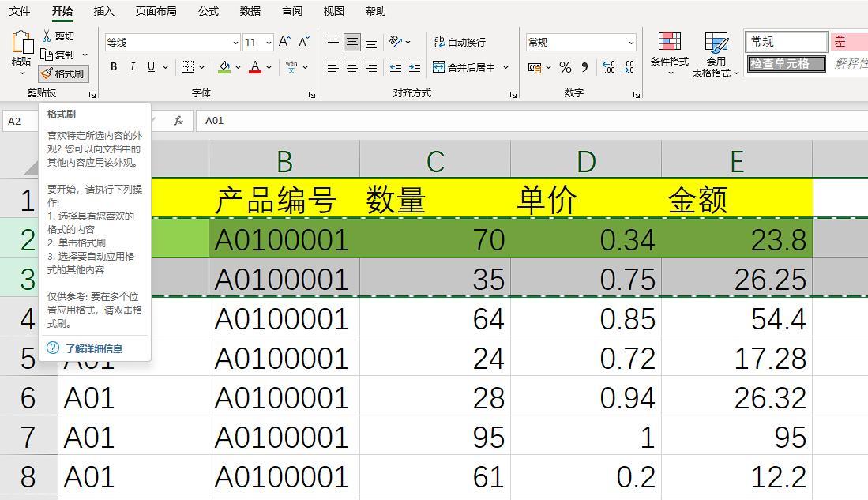Decrease font size with the smaller A
The width and height of the screenshot is (868, 500).
(304, 42)
